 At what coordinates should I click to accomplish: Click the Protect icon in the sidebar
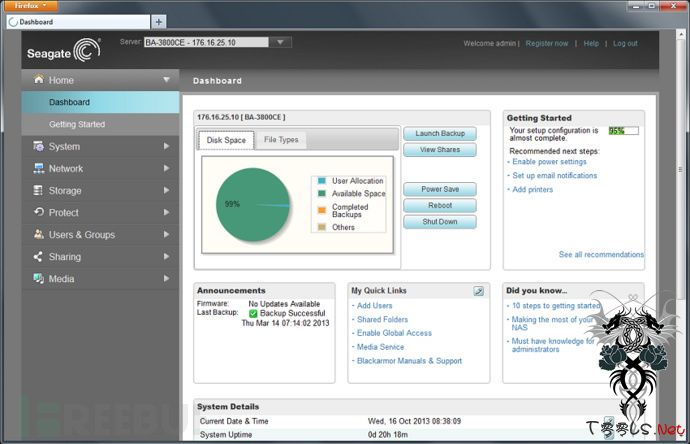click(38, 213)
